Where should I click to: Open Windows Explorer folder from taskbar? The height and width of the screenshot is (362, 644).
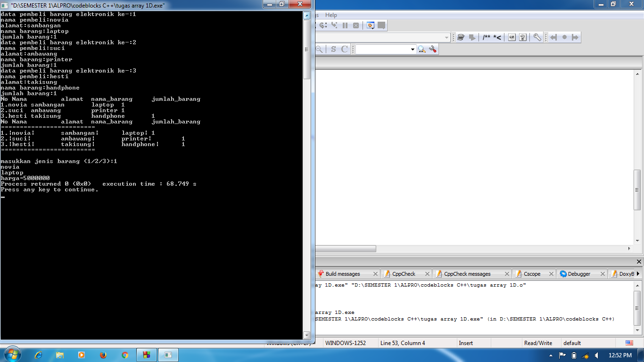click(60, 355)
